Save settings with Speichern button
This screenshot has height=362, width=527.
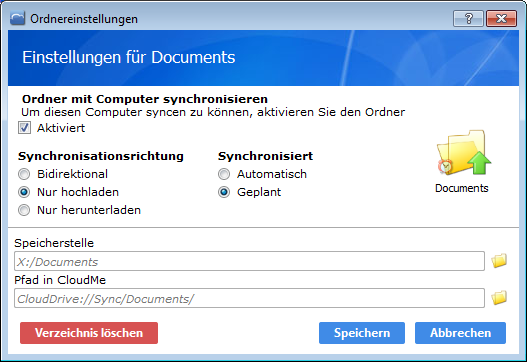(362, 333)
